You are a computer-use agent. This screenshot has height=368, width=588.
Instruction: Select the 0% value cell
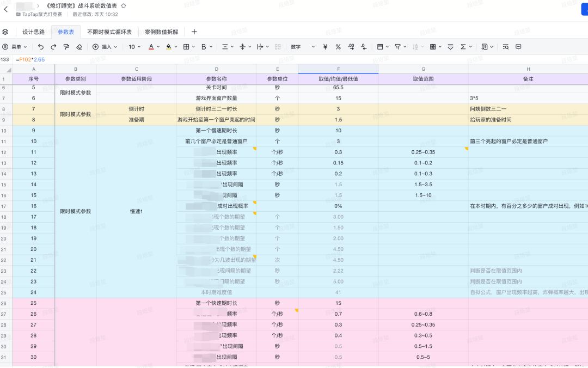pyautogui.click(x=338, y=206)
